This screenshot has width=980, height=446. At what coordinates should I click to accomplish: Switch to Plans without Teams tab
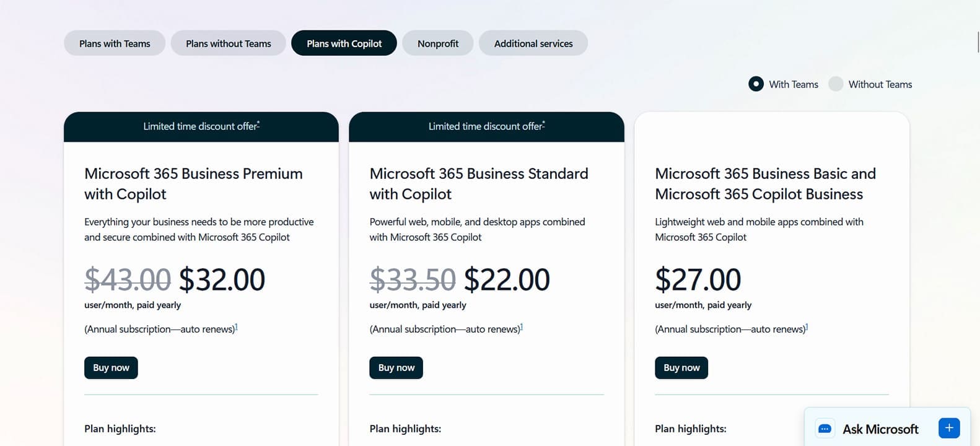pos(229,43)
